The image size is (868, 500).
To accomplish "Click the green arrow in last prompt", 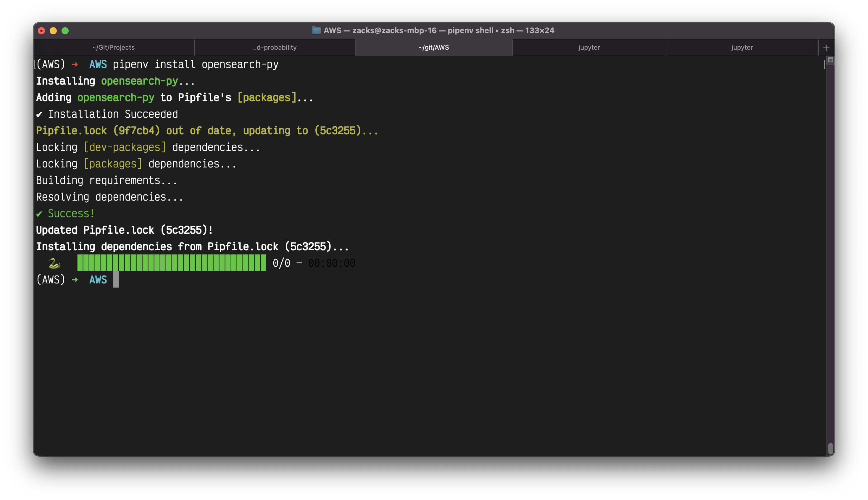I will tap(75, 280).
